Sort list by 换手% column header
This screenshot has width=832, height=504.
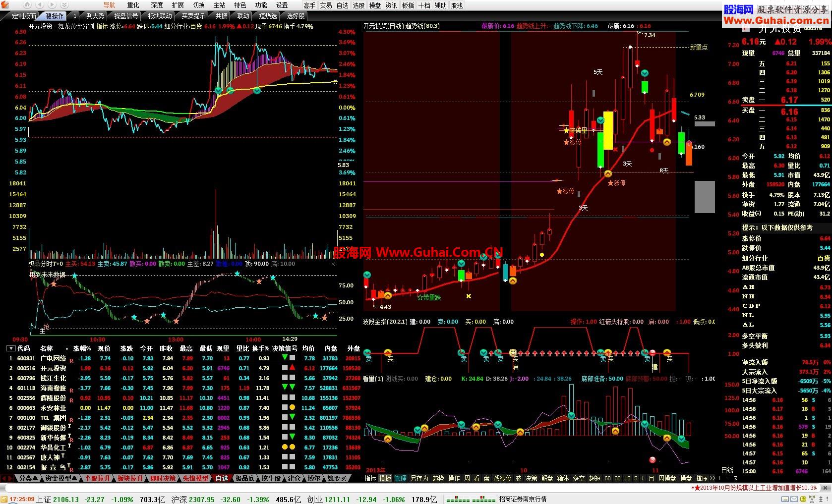[x=260, y=348]
